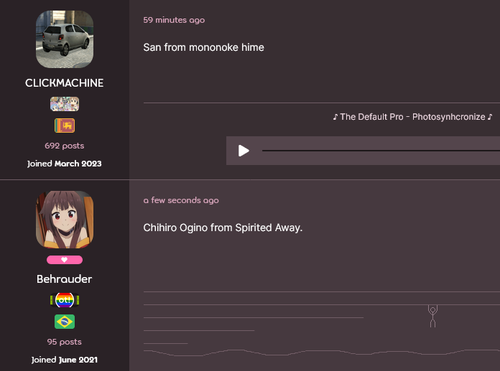This screenshot has width=500, height=371.
Task: Open the '59 minutes ago' post timestamp
Action: click(x=174, y=20)
